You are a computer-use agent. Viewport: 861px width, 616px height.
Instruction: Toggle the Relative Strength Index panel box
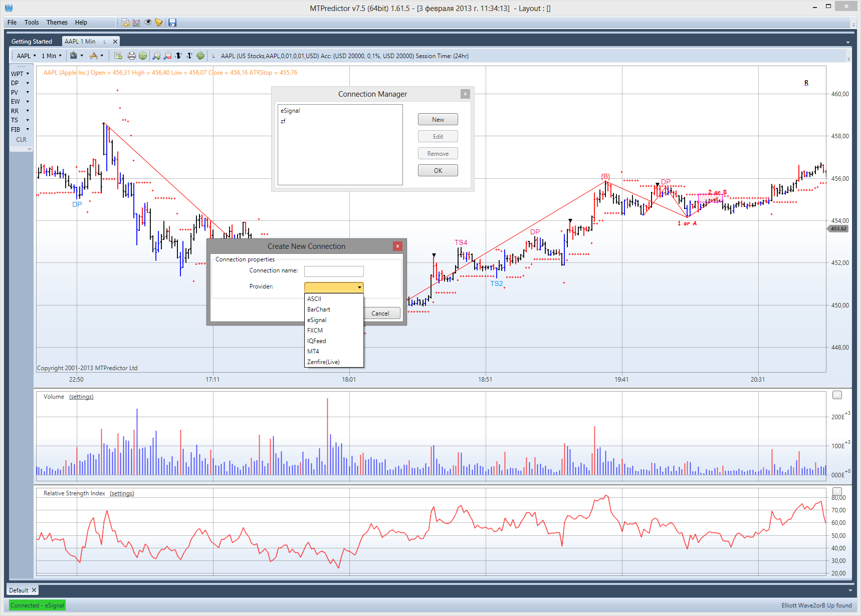pos(837,491)
